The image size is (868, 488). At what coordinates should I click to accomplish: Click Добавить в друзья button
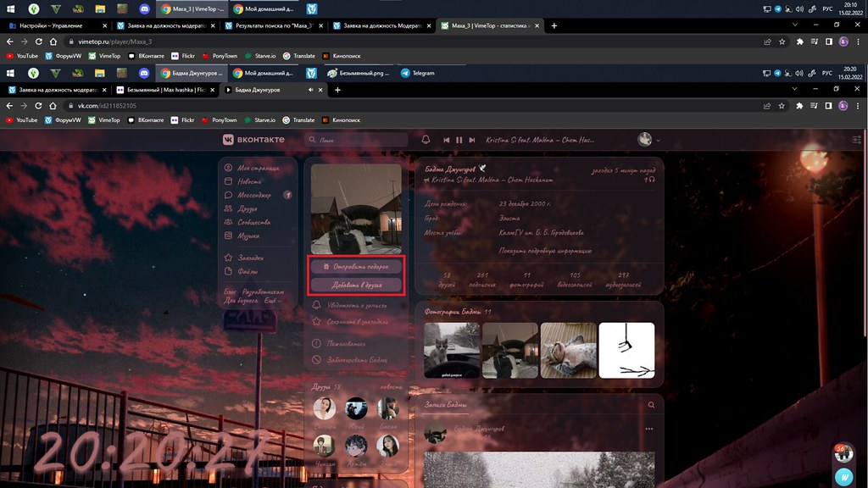356,285
